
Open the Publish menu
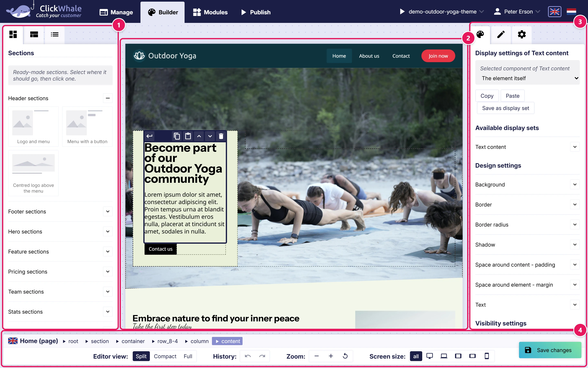pyautogui.click(x=256, y=12)
